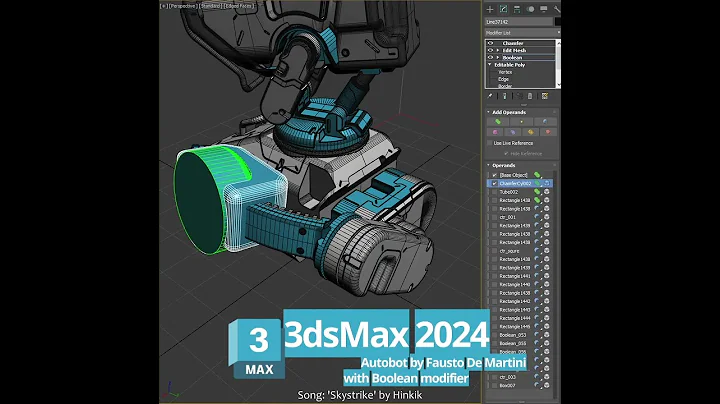Click round icon on ctr_squre row
The height and width of the screenshot is (404, 720).
click(x=546, y=251)
